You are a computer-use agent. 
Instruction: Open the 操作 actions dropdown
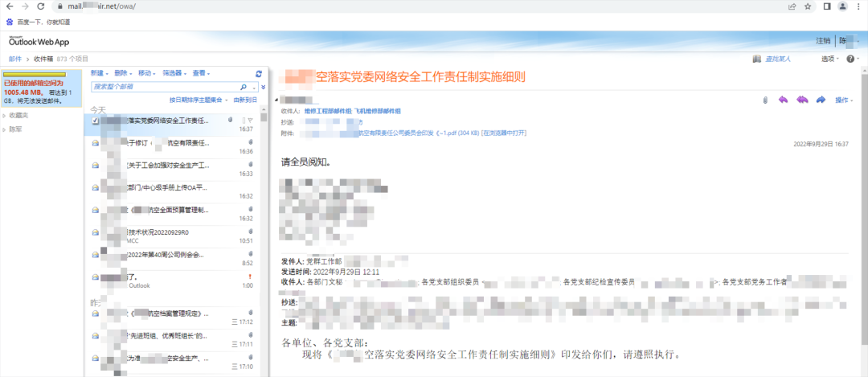844,100
